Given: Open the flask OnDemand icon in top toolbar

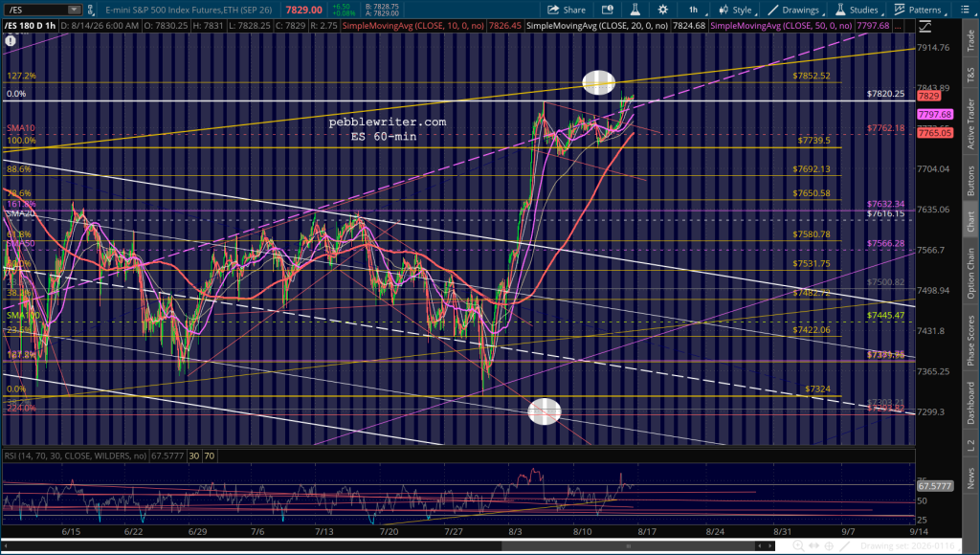Looking at the screenshot, I should tap(635, 10).
